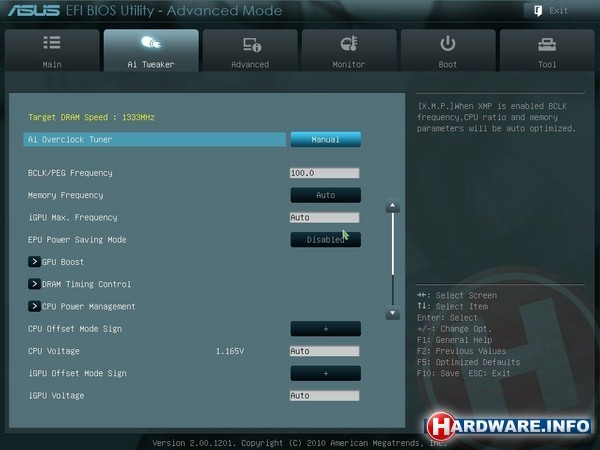Click the BCLK/PEG Frequency input field

point(324,173)
